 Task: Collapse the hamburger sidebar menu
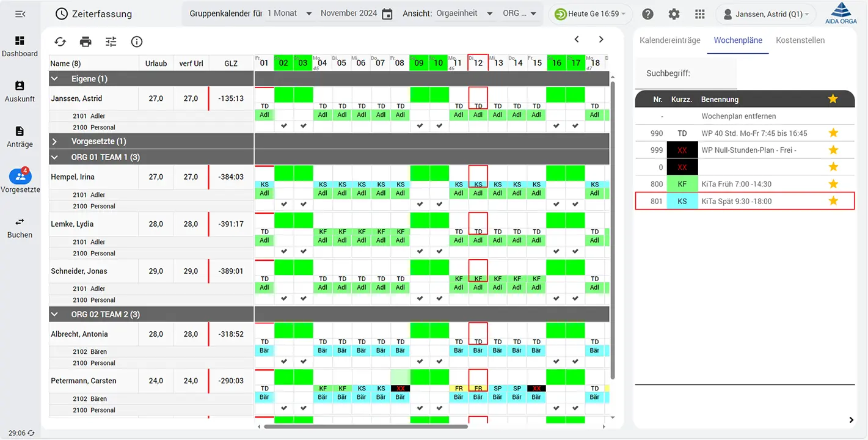[x=20, y=14]
